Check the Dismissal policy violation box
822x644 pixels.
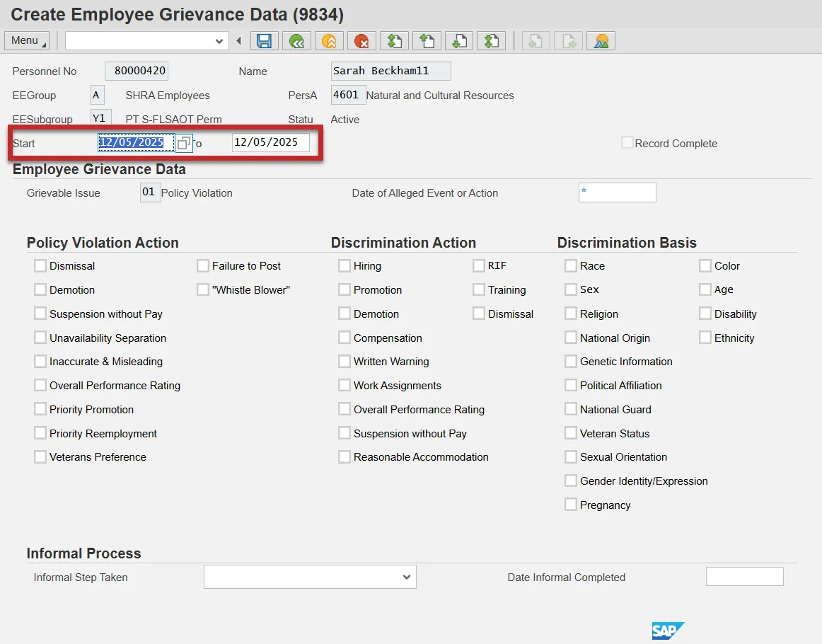40,266
